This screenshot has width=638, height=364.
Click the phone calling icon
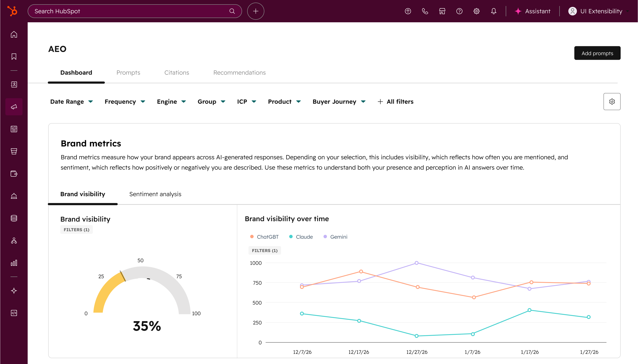425,11
